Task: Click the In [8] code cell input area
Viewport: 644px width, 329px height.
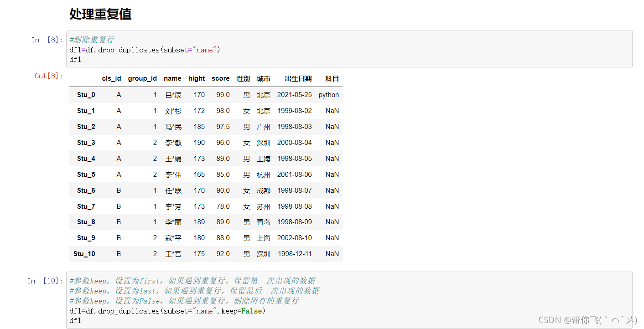Action: (349, 49)
